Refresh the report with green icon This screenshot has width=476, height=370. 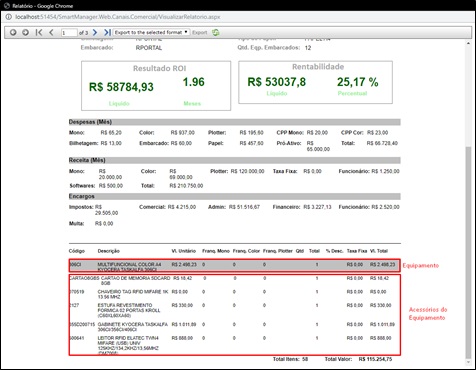[x=216, y=32]
